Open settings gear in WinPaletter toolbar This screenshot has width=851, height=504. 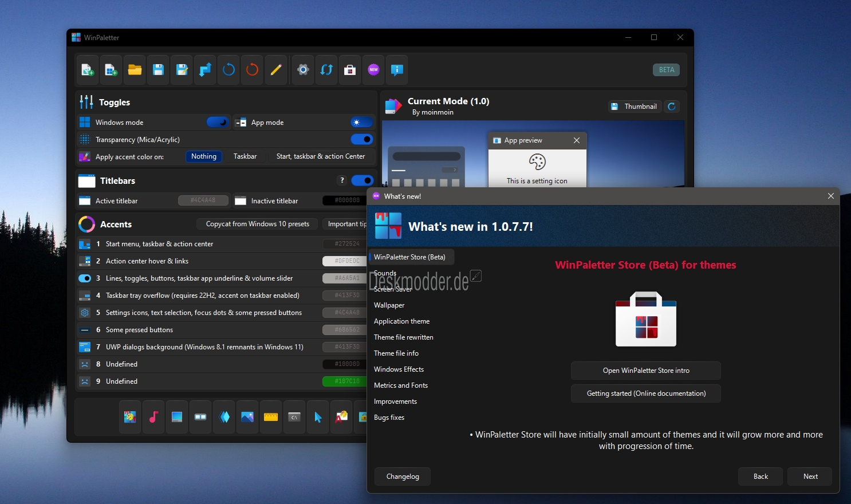point(303,70)
